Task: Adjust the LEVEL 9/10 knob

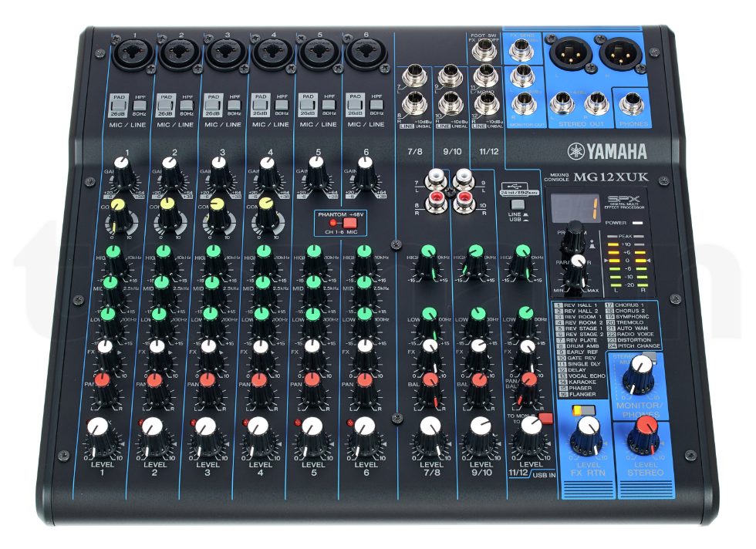Action: point(481,436)
